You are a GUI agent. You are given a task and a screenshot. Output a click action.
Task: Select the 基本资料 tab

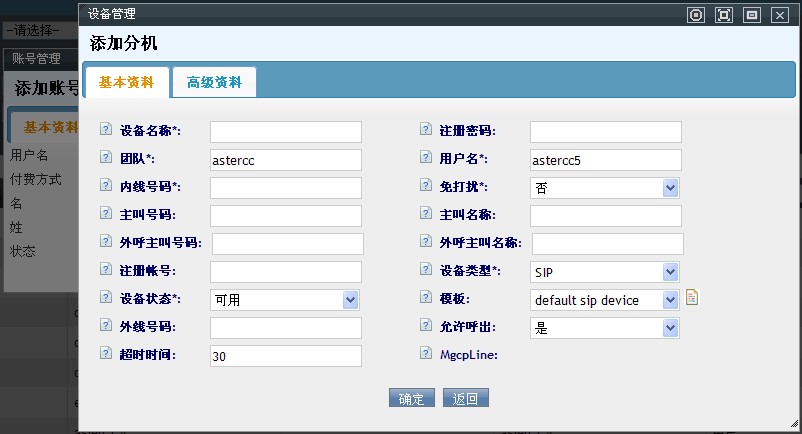(x=126, y=83)
